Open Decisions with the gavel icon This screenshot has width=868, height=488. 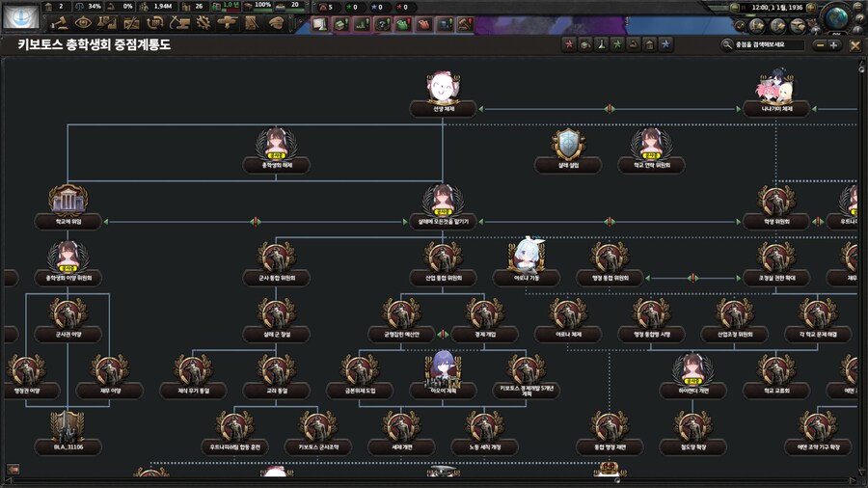point(60,23)
